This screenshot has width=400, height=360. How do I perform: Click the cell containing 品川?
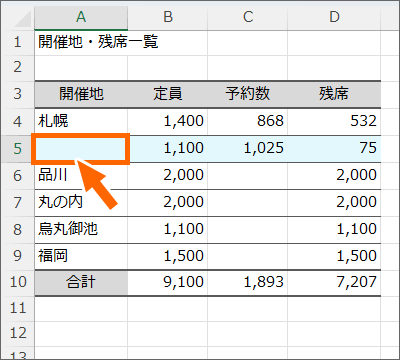[x=81, y=176]
